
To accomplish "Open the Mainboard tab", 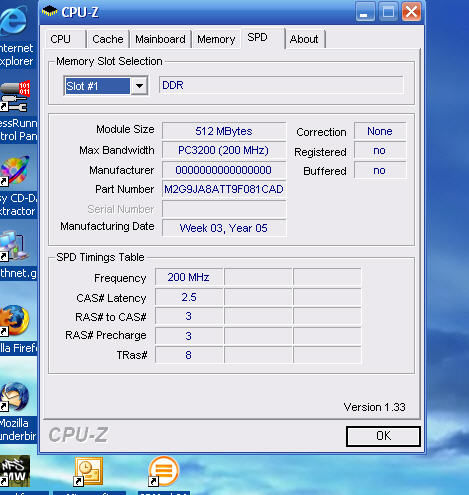I will click(160, 39).
